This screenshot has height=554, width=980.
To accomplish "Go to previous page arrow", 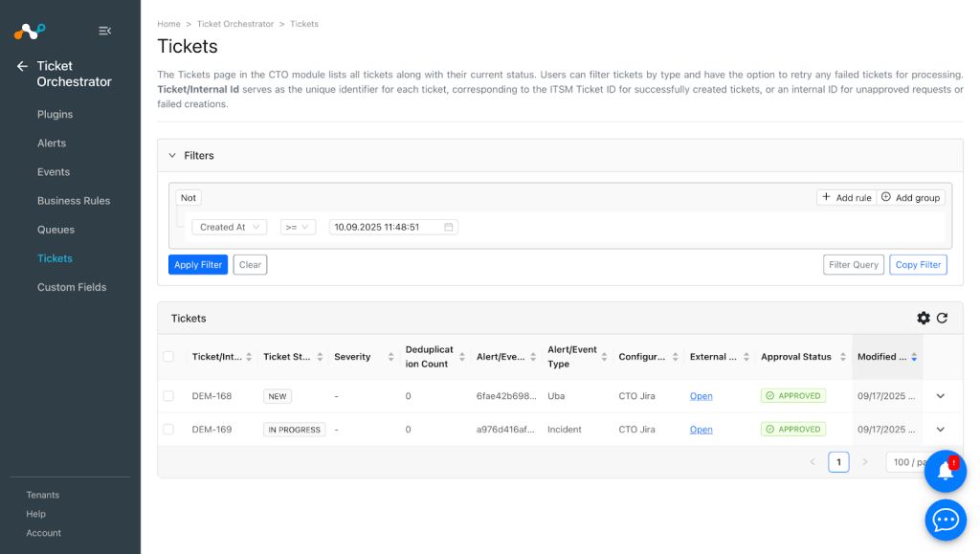I will (x=813, y=462).
